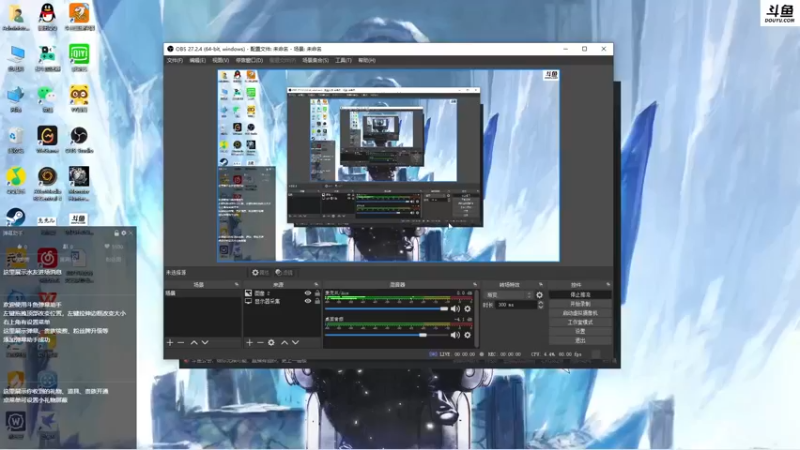The width and height of the screenshot is (800, 450).
Task: Pop out the Sources (来源) dock panel
Action: click(x=316, y=285)
